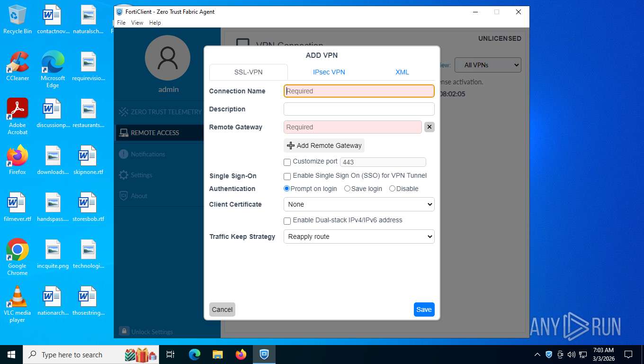Switch to the IPsec VPN tab
The image size is (644, 364).
click(329, 72)
